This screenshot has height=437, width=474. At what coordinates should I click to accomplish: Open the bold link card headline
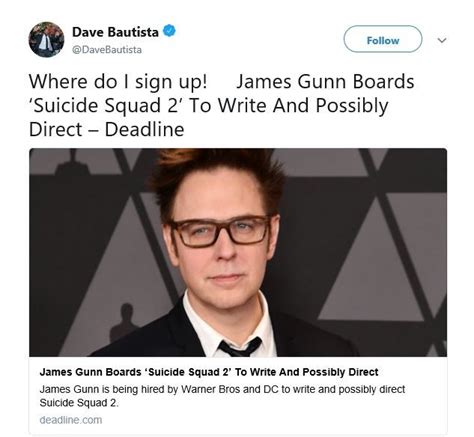(x=209, y=372)
